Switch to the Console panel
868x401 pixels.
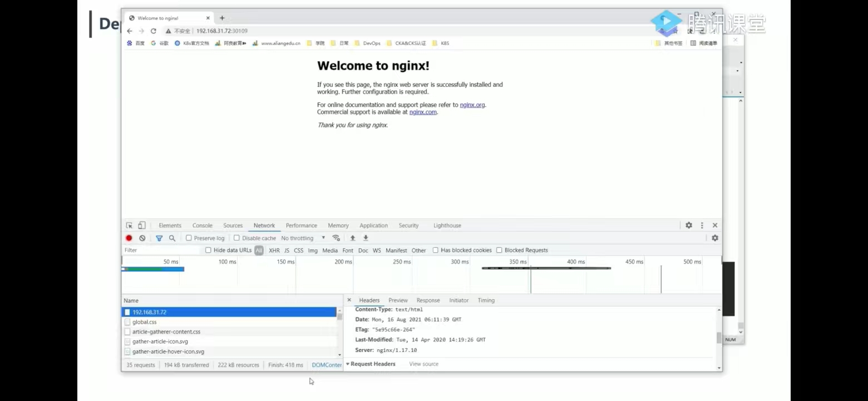coord(203,226)
